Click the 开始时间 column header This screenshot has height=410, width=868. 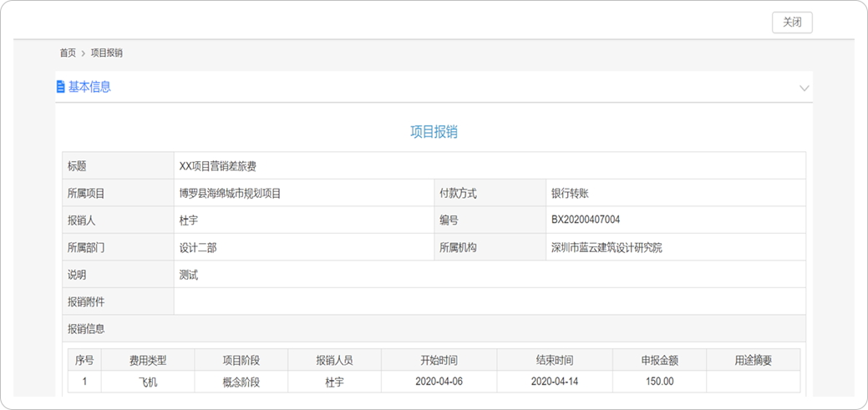click(x=439, y=361)
